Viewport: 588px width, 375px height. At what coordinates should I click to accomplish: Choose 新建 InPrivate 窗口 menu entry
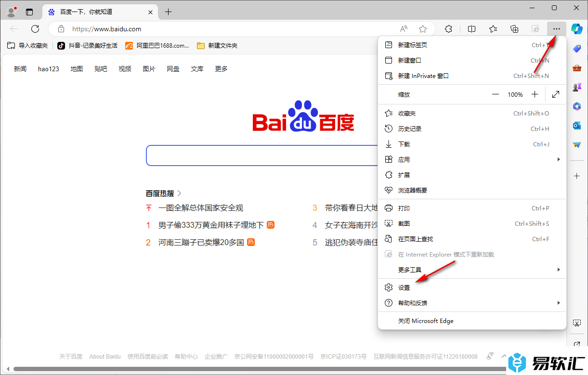[x=472, y=76]
